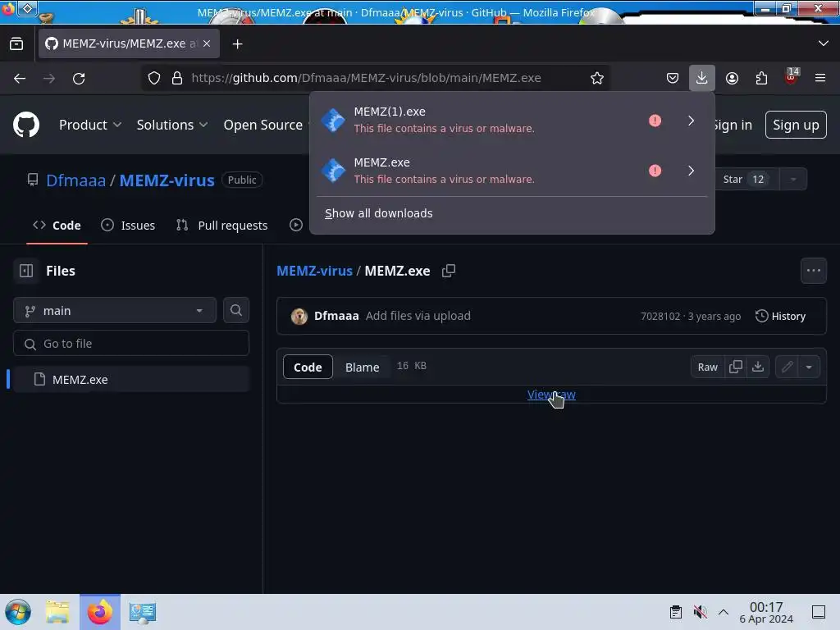
Task: Click the Sign in link
Action: [733, 125]
